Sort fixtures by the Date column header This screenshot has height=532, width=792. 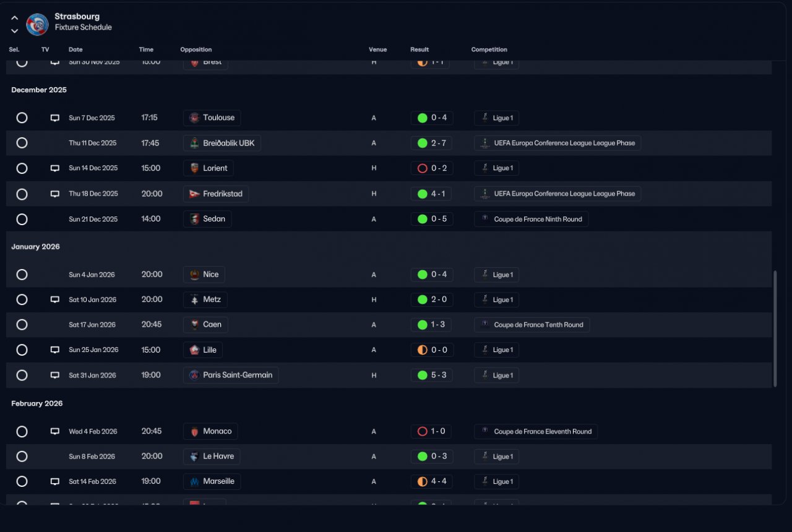(75, 49)
